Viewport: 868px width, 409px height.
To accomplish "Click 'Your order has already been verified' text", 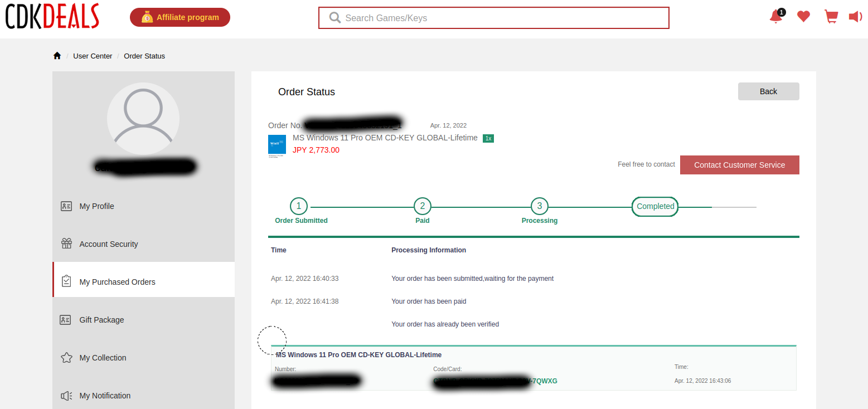I will 445,324.
